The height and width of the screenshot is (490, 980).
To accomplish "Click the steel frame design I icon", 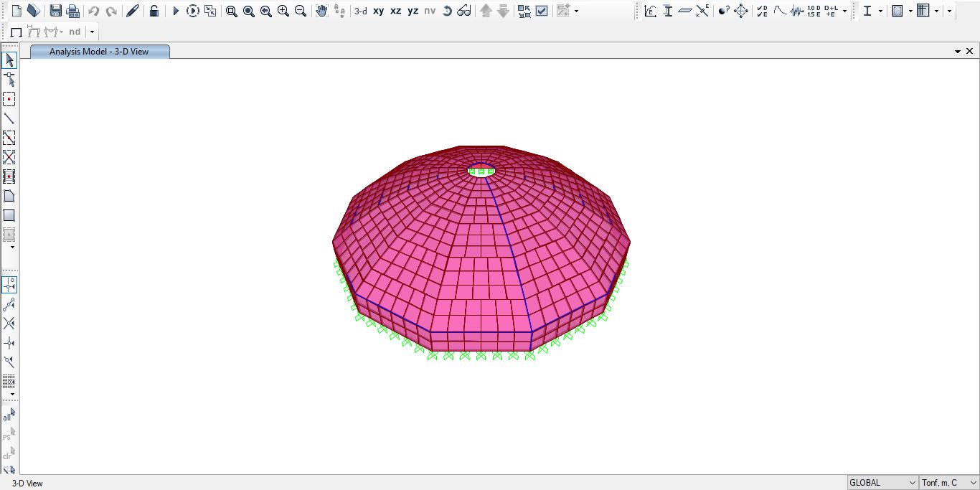I will (x=867, y=11).
